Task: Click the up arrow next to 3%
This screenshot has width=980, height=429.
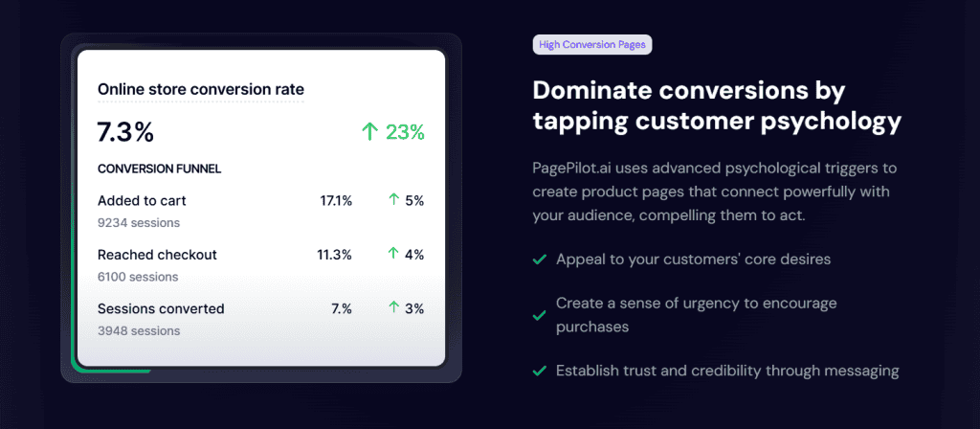Action: click(393, 307)
